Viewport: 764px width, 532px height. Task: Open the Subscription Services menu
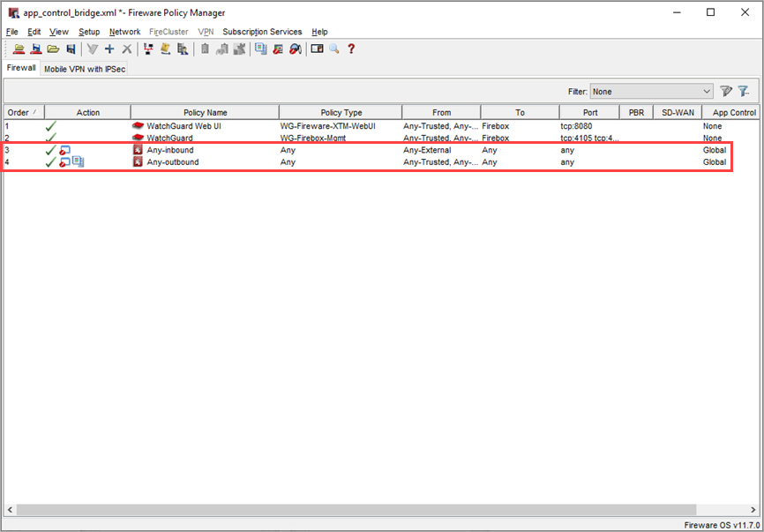coord(262,32)
